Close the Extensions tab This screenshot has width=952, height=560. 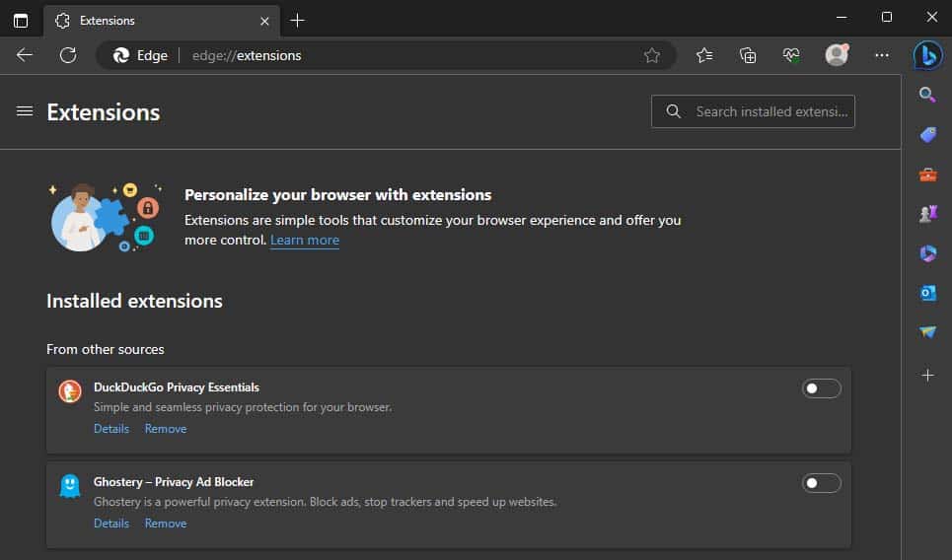point(264,22)
